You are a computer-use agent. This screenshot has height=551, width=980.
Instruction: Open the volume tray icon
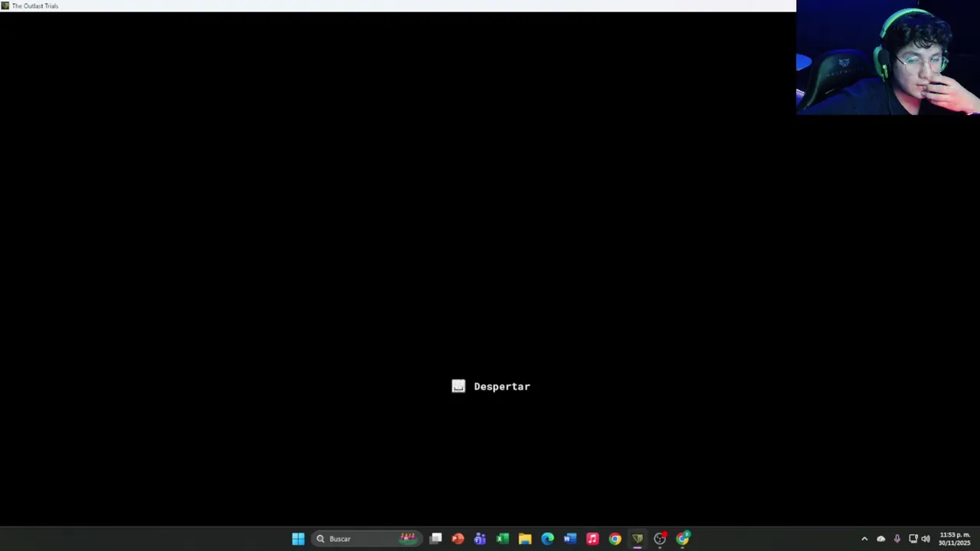point(926,539)
